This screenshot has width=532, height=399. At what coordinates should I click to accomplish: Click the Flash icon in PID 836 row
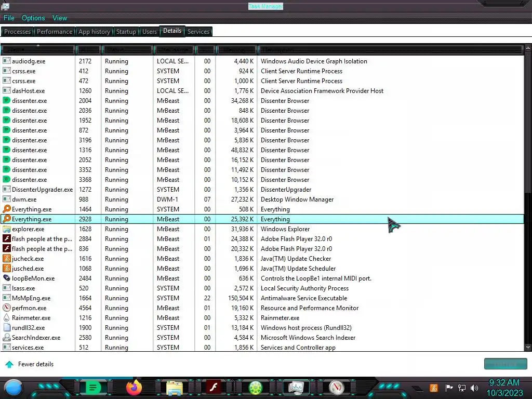point(6,248)
